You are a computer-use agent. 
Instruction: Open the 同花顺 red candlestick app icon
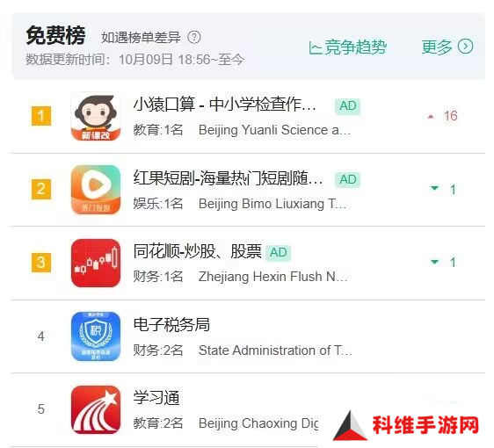click(96, 263)
